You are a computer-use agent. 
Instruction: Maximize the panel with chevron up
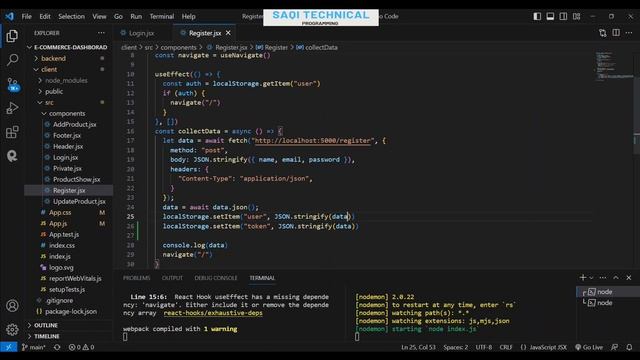point(616,278)
